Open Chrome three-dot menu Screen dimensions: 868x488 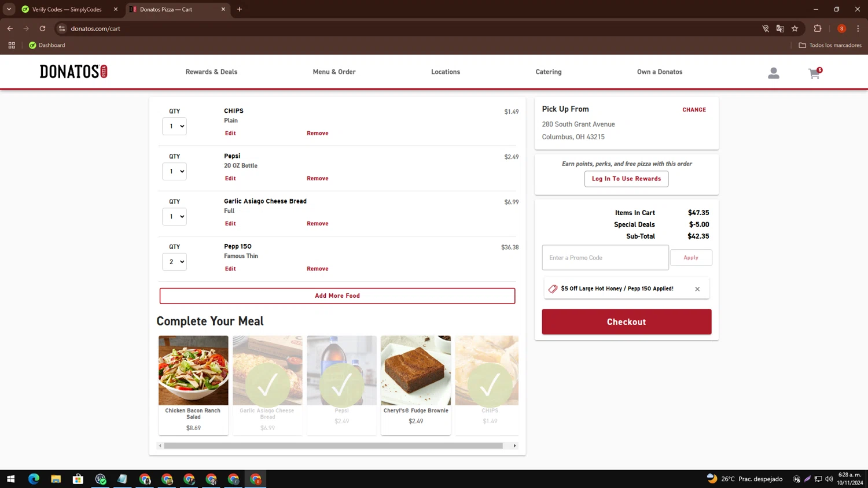(858, 28)
